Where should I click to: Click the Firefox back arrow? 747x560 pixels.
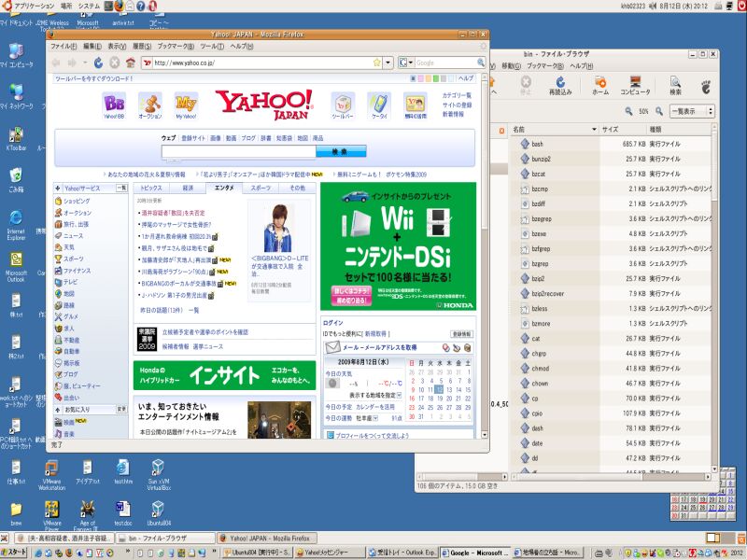pos(56,63)
